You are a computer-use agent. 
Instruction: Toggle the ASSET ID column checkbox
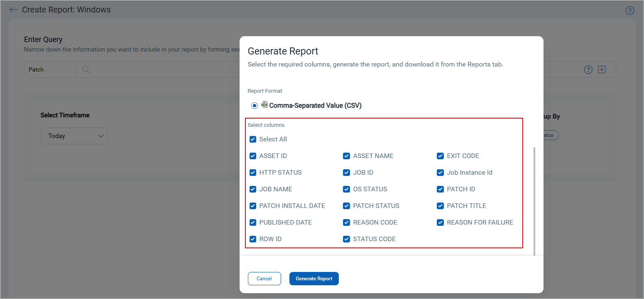pos(253,156)
